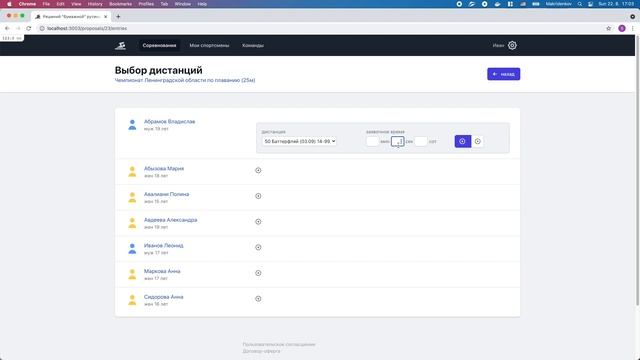640x360 pixels.
Task: Click championship subtitle under Выбор дистанций
Action: tap(185, 80)
